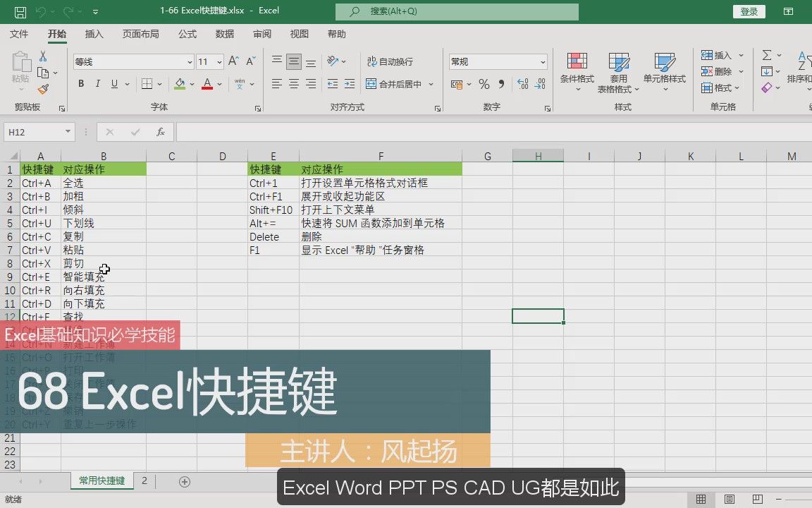
Task: Click the Underline icon
Action: tap(113, 83)
